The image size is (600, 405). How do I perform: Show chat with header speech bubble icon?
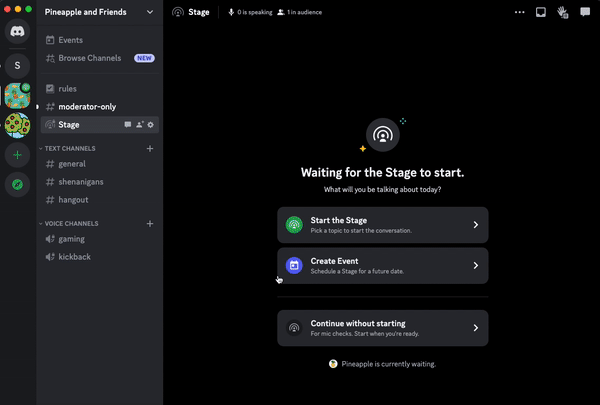[x=585, y=12]
